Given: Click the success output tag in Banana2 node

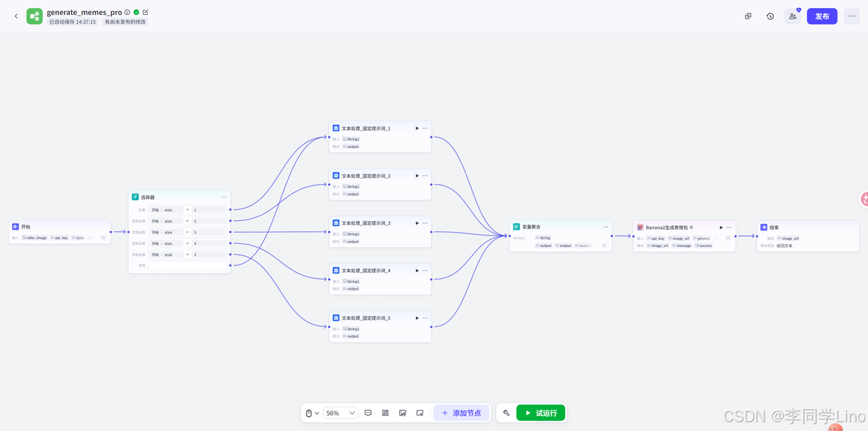Looking at the screenshot, I should (703, 246).
